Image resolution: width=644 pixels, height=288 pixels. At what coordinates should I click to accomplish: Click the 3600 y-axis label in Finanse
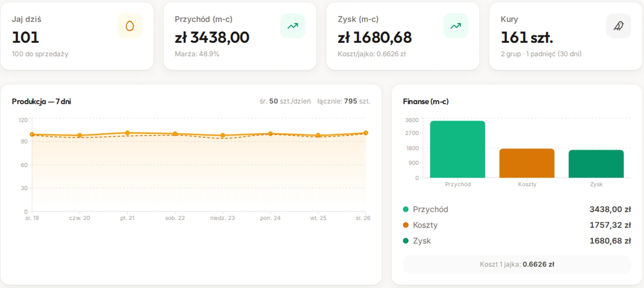click(x=412, y=120)
